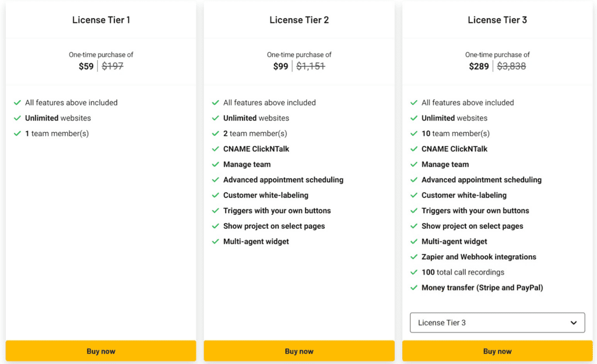Select the License Tier 1 heading

pos(101,20)
